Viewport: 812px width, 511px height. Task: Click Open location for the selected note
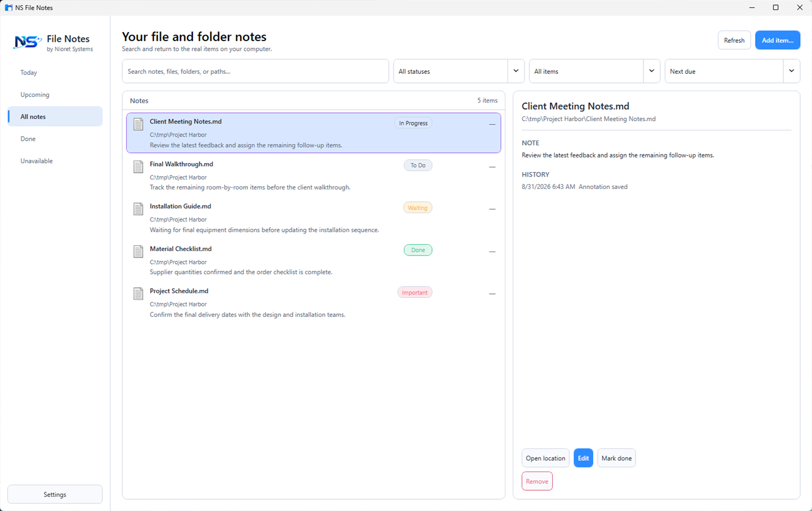[545, 458]
